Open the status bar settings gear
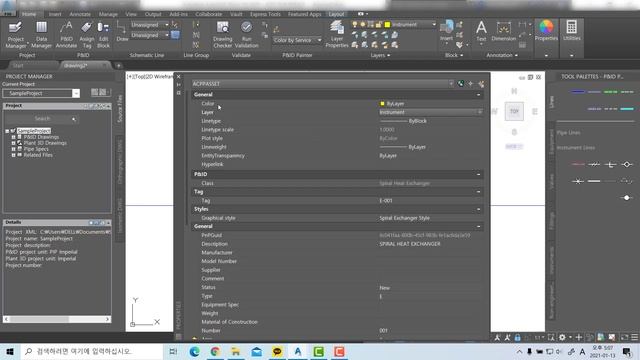The image size is (640, 360). coord(562,337)
